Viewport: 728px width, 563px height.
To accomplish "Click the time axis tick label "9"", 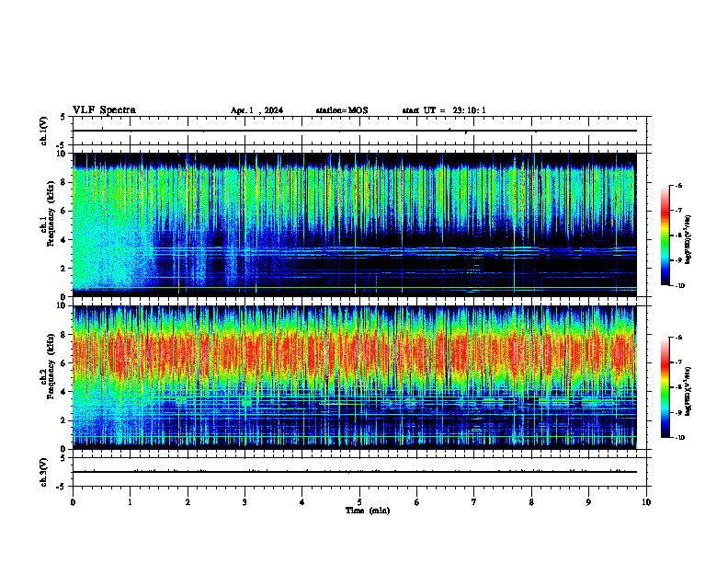I will tap(588, 502).
